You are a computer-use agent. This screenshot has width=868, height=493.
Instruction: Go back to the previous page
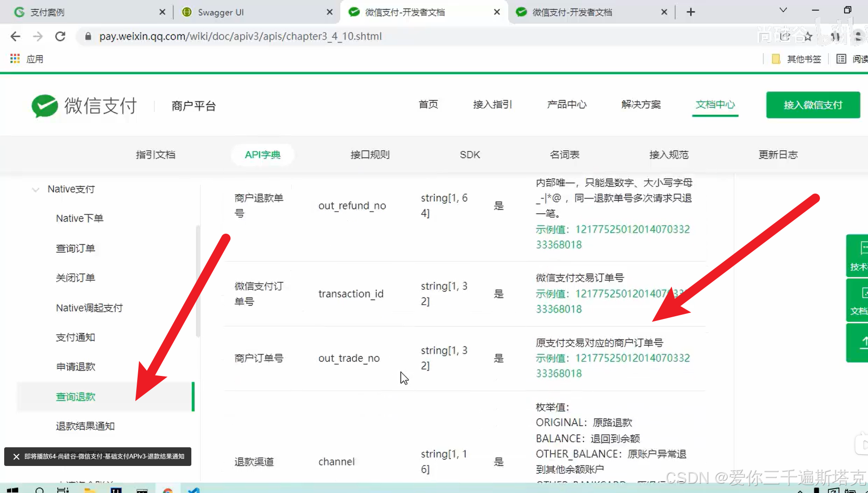click(x=15, y=36)
